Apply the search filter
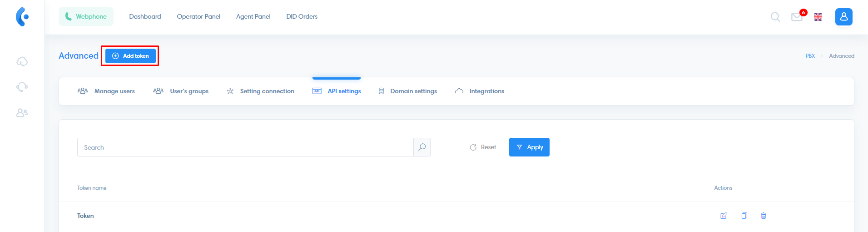The height and width of the screenshot is (232, 868). (x=529, y=147)
